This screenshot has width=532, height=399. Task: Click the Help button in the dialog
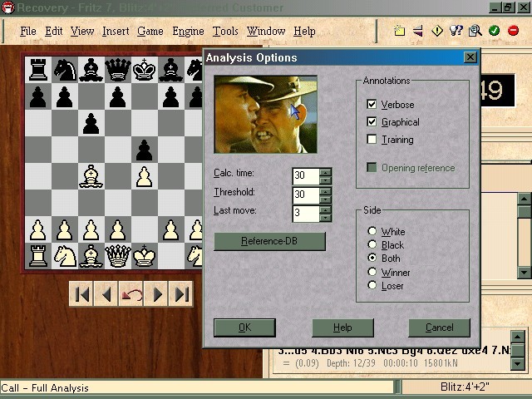tap(342, 328)
